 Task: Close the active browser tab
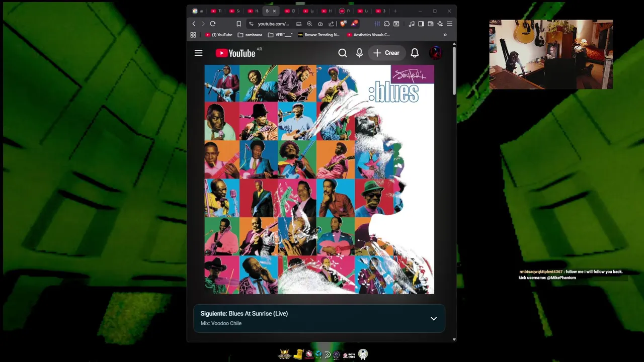tap(274, 11)
